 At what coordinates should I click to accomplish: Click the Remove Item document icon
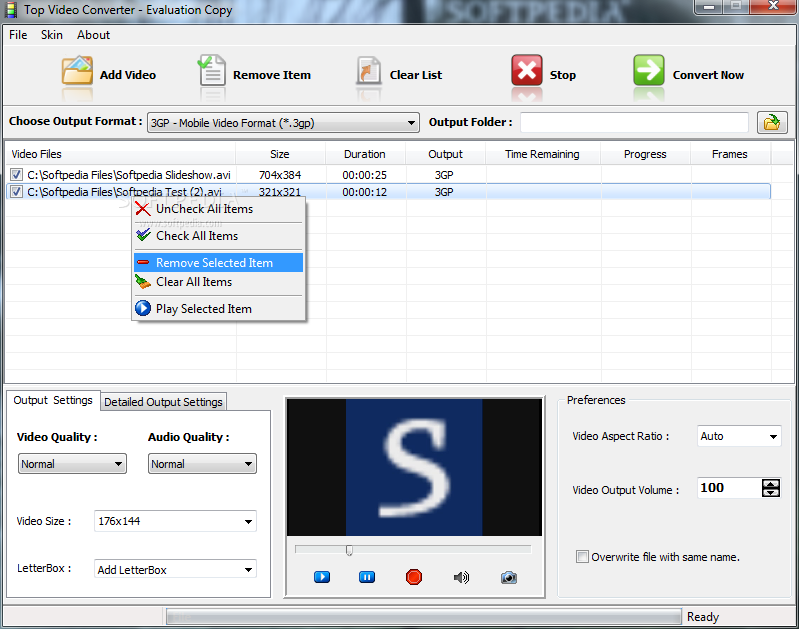[x=211, y=70]
